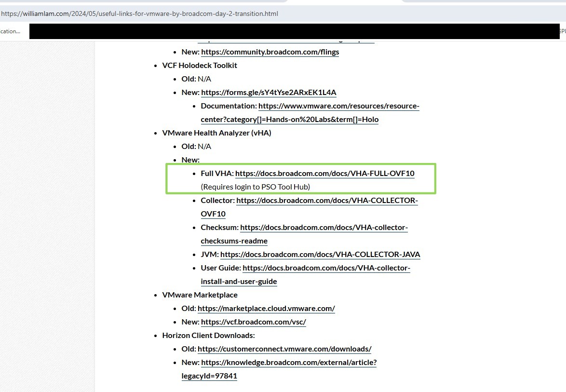Image resolution: width=566 pixels, height=392 pixels.
Task: Click the "(Requires login to PSO Tool Hub)" note
Action: click(x=255, y=187)
